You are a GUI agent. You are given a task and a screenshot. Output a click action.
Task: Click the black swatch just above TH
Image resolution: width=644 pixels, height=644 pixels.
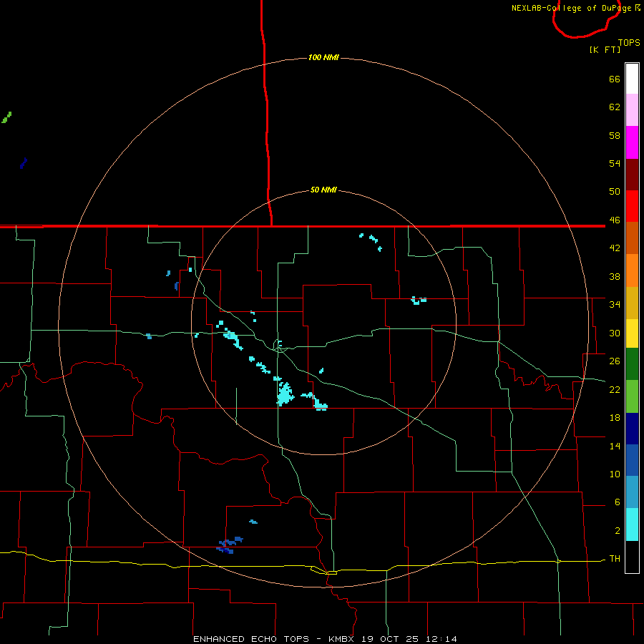point(632,557)
